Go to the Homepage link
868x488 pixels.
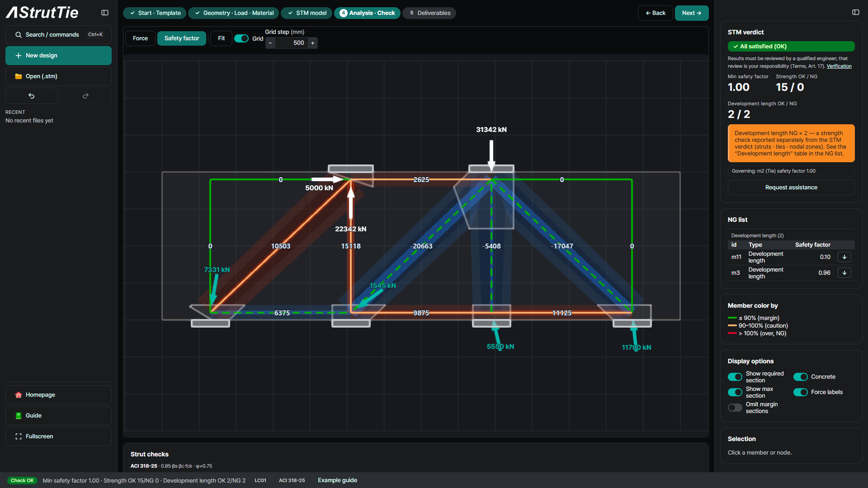tap(58, 395)
